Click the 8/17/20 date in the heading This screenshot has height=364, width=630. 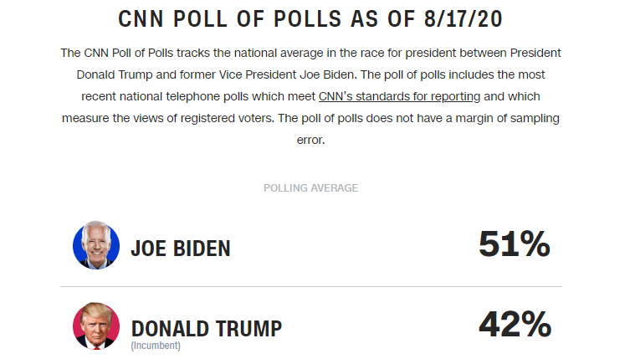tap(464, 19)
